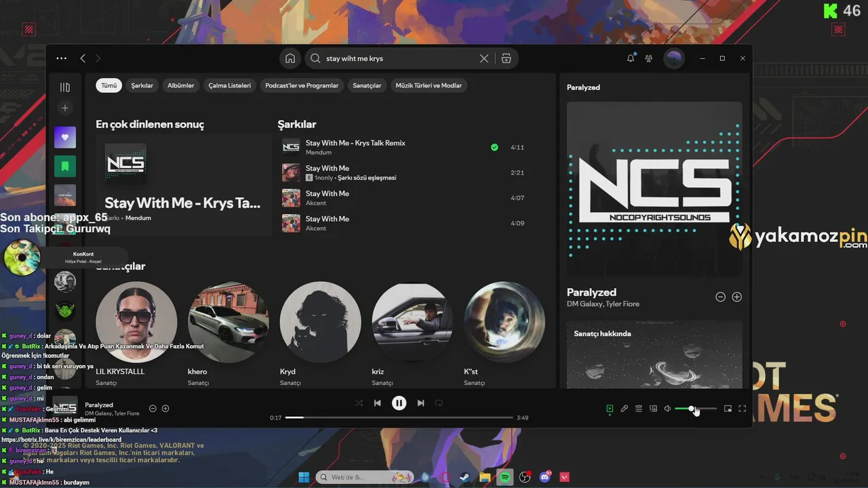Open the green bookmark tile in sidebar

tap(65, 166)
